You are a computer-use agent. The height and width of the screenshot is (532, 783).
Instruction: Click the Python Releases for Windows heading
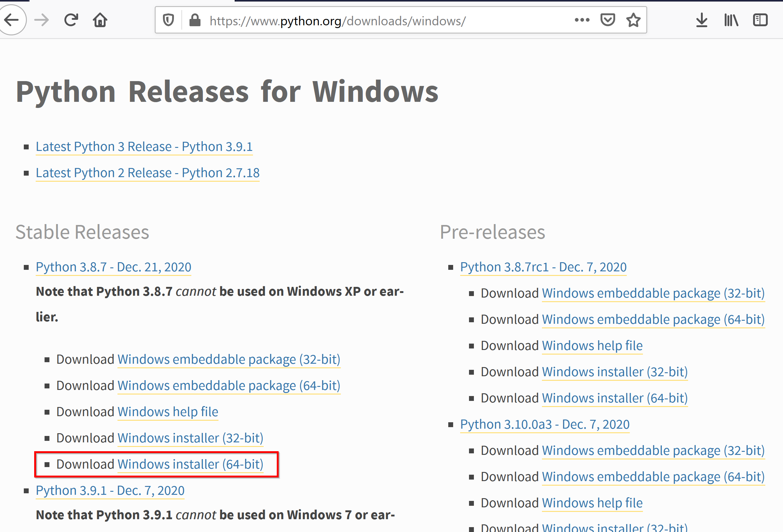pos(227,92)
